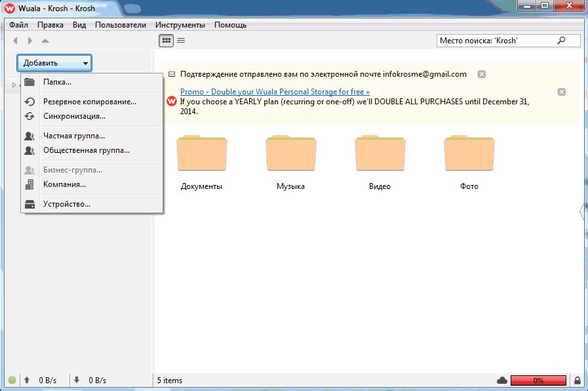The image size is (588, 391).
Task: Click the search magnifier icon
Action: [x=561, y=40]
